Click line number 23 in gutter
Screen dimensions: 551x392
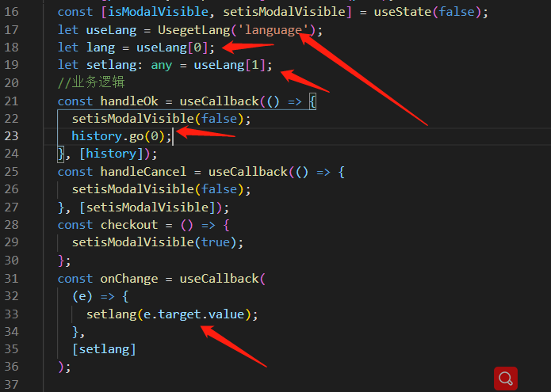(11, 136)
